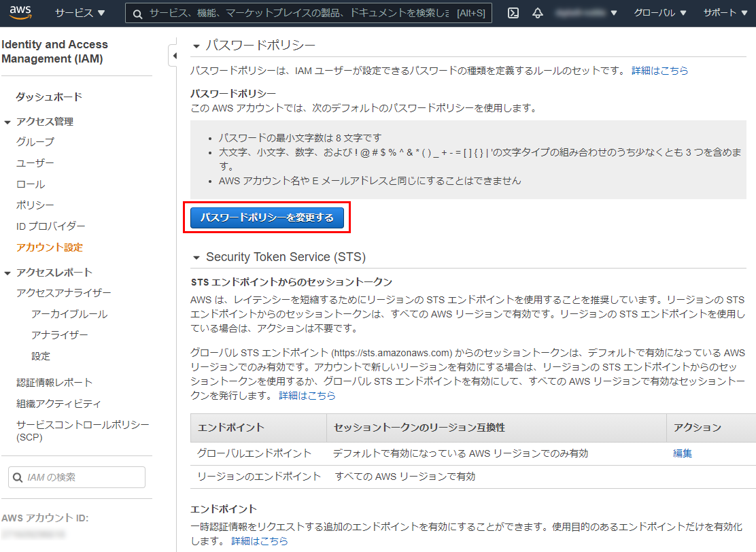
Task: Open the サービス dropdown menu
Action: click(x=80, y=13)
